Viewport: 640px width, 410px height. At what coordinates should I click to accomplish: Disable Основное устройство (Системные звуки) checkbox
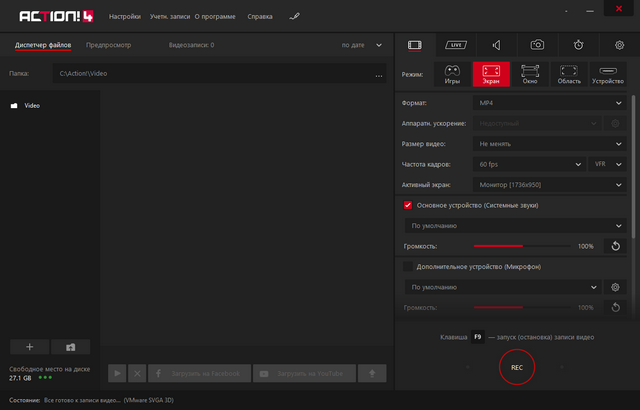(x=408, y=205)
